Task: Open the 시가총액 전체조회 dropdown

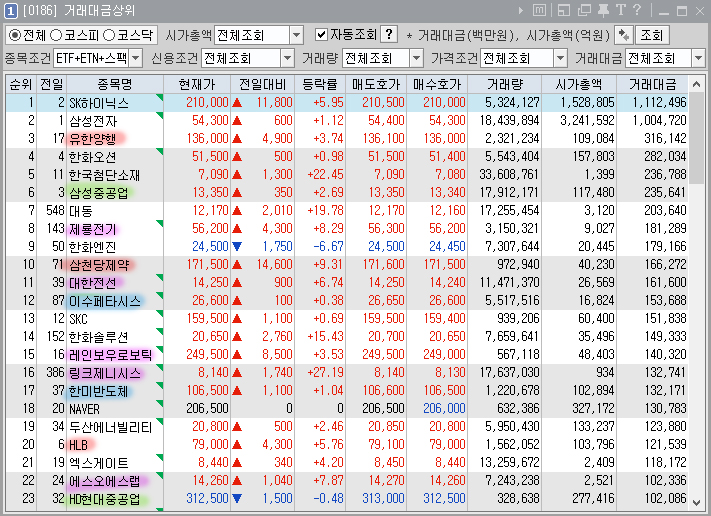Action: point(296,35)
